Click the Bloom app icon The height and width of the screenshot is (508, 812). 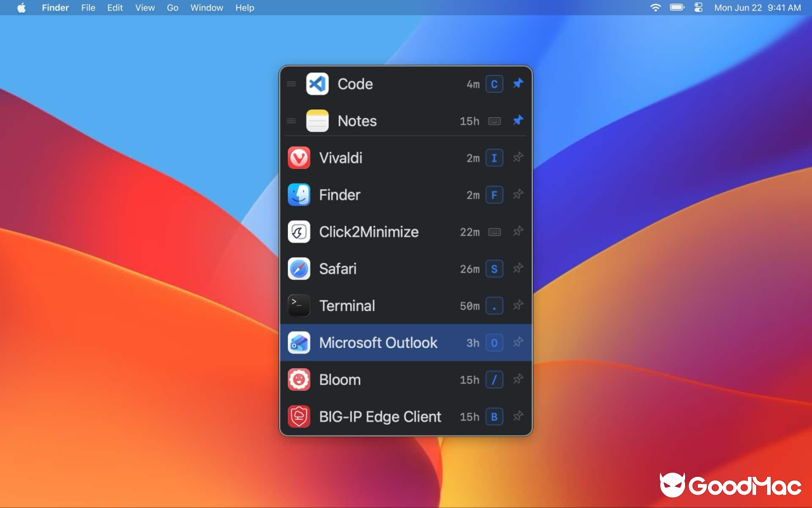(299, 380)
